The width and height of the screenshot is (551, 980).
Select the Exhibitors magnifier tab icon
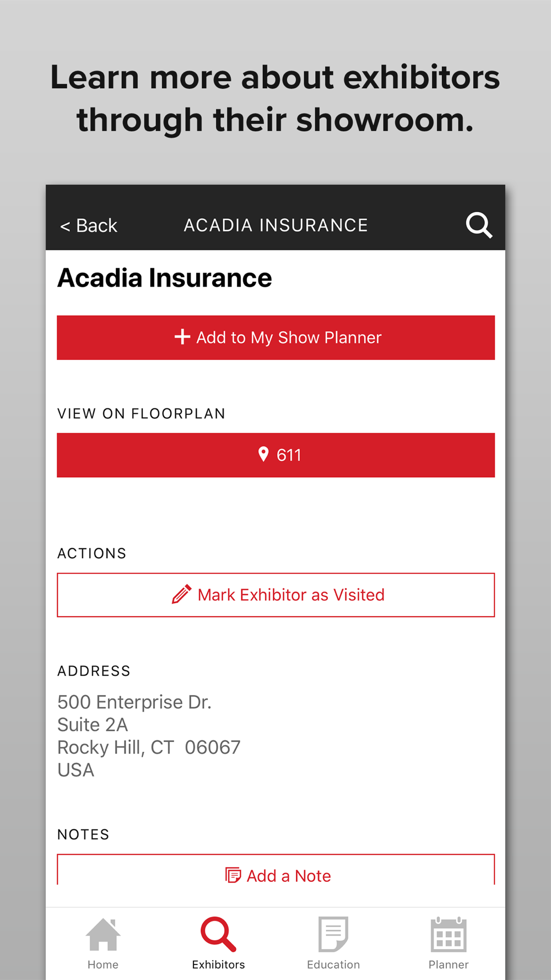[x=218, y=934]
